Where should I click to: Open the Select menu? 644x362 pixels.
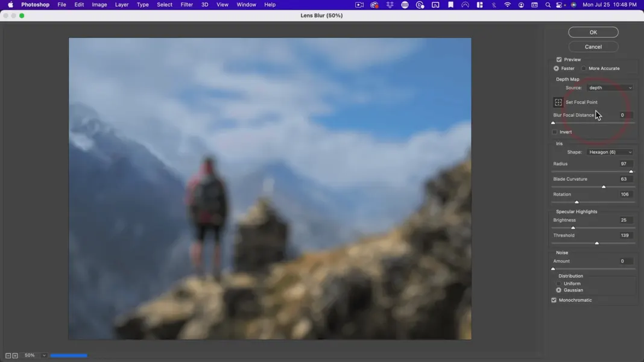164,4
